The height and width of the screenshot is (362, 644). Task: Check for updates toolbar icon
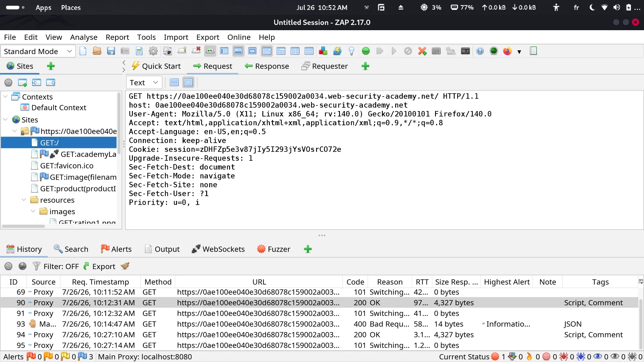(x=337, y=51)
